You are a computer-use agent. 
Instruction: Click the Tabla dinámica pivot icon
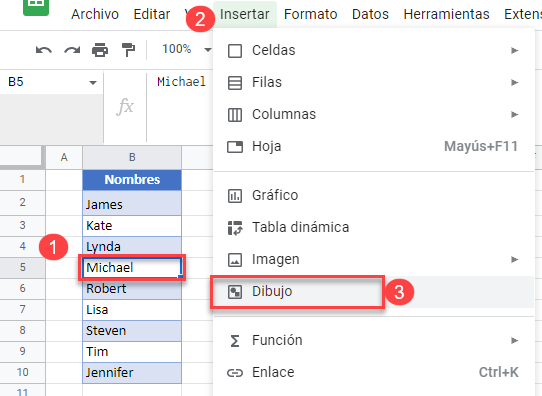(235, 228)
